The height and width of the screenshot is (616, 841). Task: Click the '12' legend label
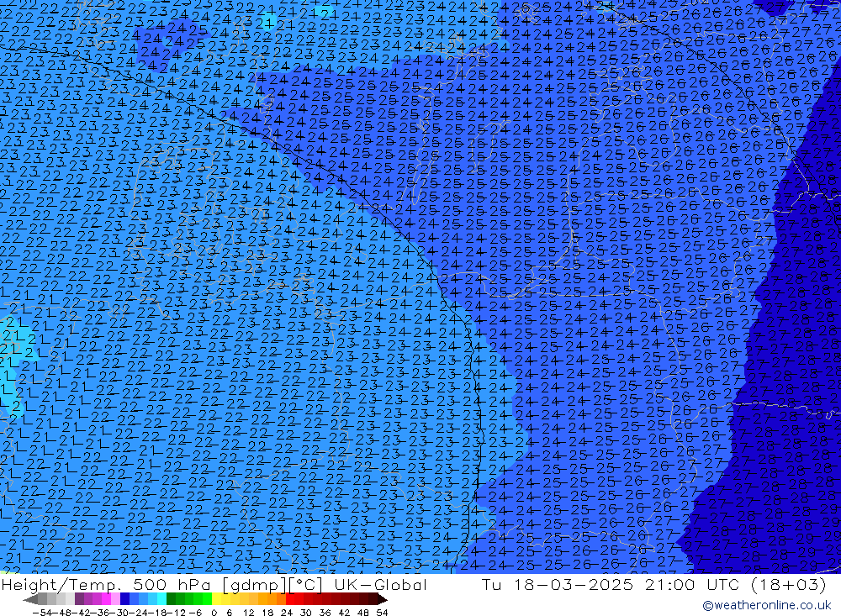pyautogui.click(x=248, y=613)
